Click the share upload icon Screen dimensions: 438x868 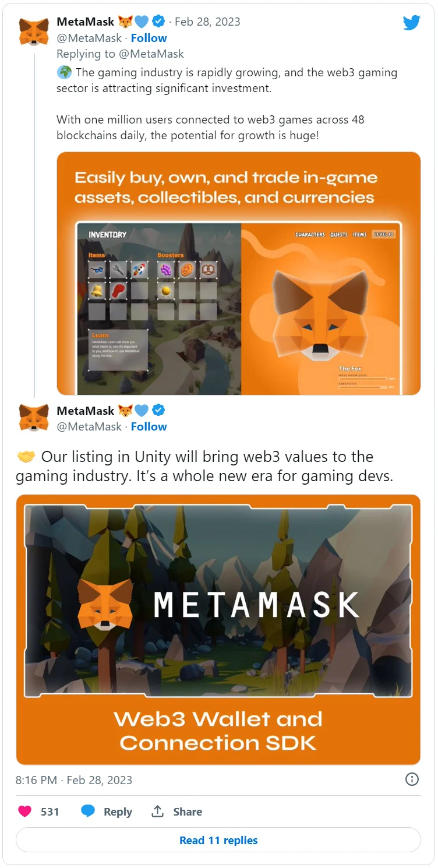click(x=157, y=811)
